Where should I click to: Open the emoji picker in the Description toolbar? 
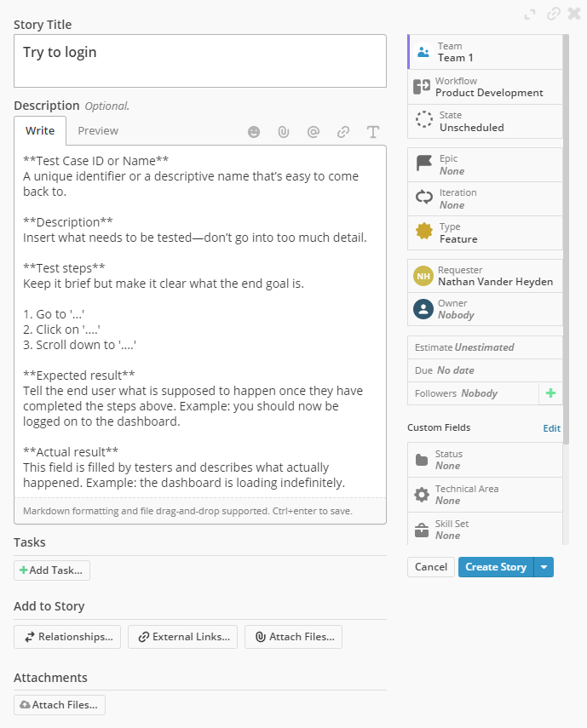(x=253, y=131)
